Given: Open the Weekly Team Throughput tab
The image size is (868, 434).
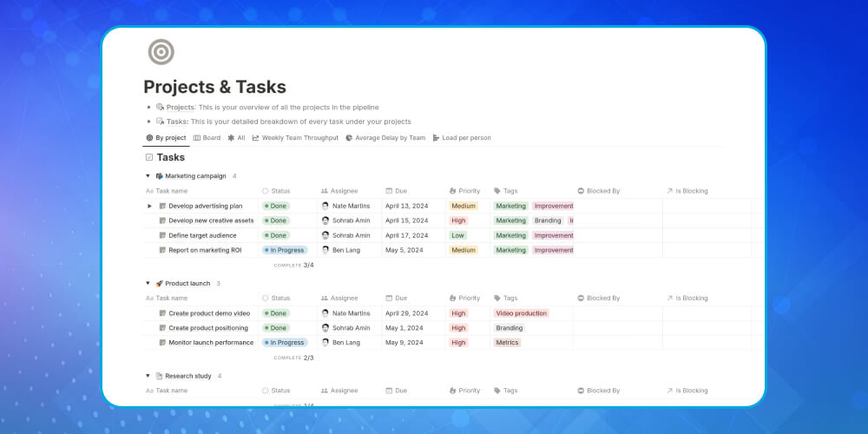Looking at the screenshot, I should click(x=295, y=137).
